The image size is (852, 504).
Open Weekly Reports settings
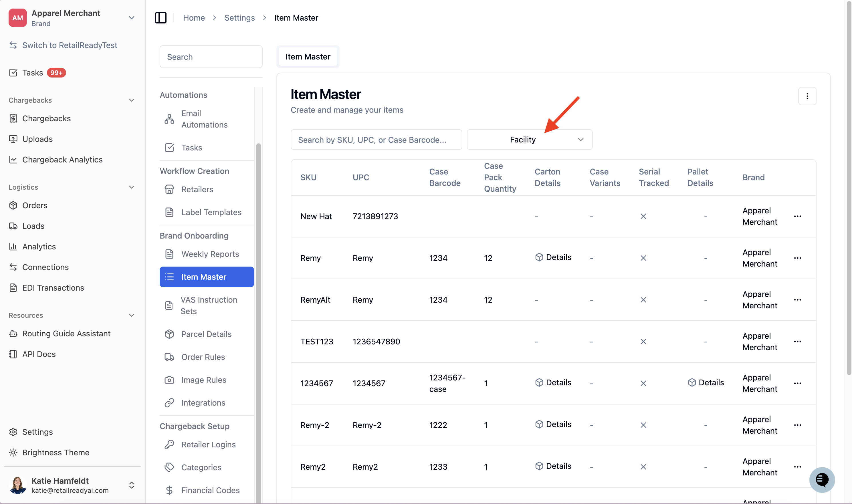[x=207, y=254]
